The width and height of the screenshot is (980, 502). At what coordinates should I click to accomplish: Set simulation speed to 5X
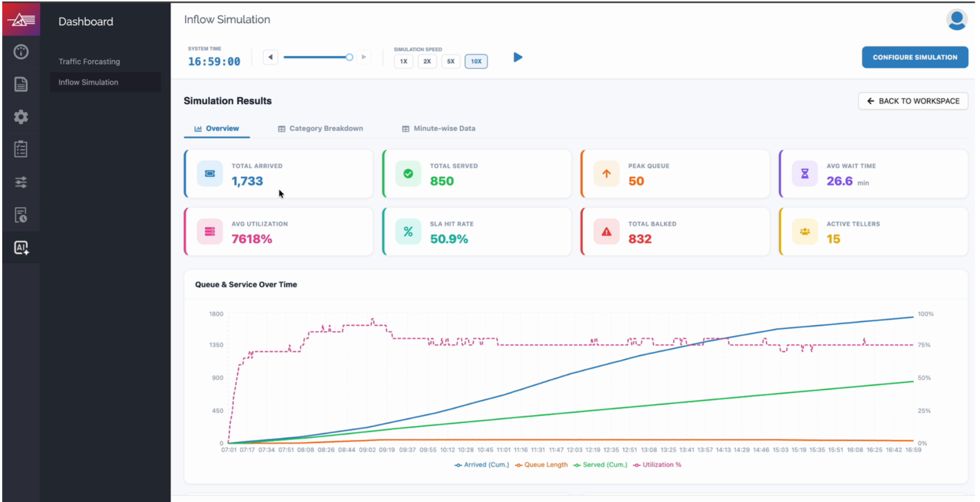[451, 61]
